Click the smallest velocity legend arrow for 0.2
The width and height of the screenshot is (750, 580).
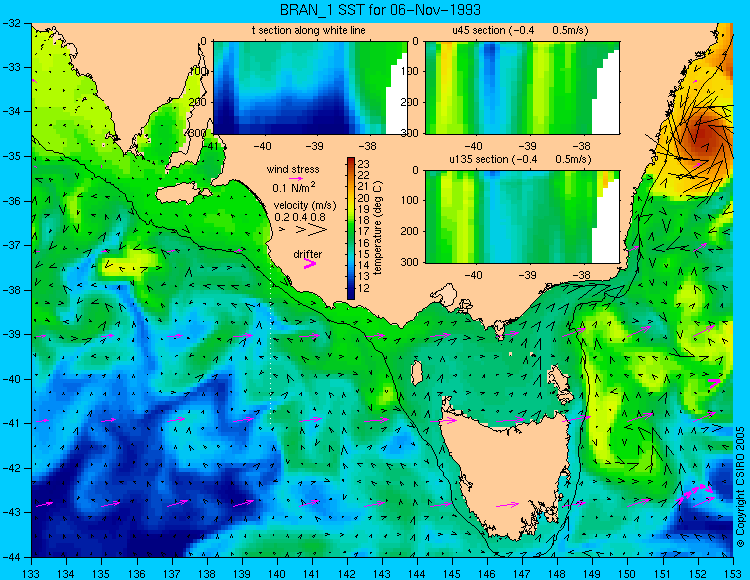coord(282,230)
